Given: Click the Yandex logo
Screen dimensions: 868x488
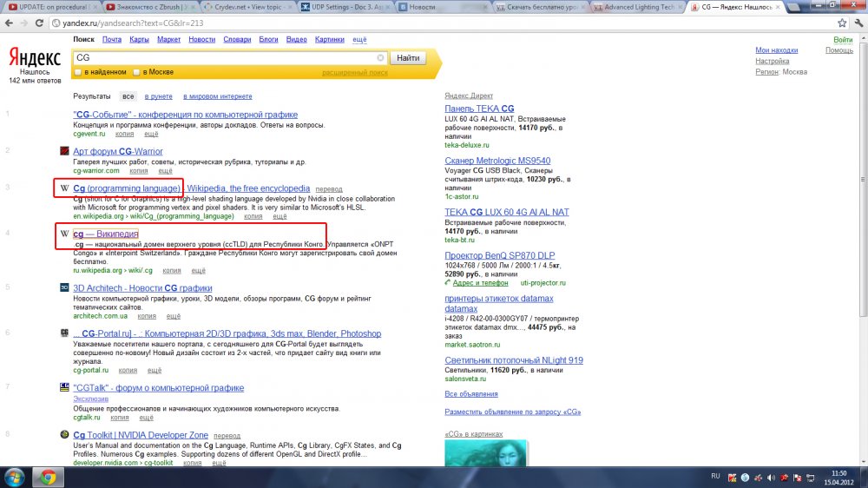Looking at the screenshot, I should (35, 57).
